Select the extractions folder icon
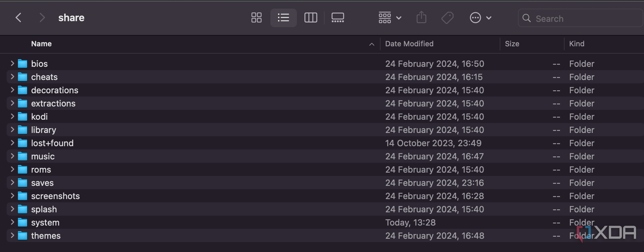644x252 pixels. [23, 103]
